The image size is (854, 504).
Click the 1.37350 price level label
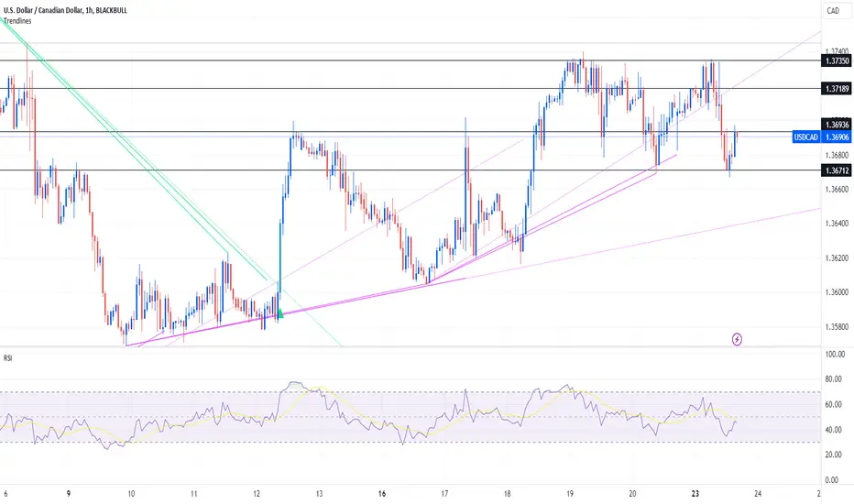pos(837,61)
